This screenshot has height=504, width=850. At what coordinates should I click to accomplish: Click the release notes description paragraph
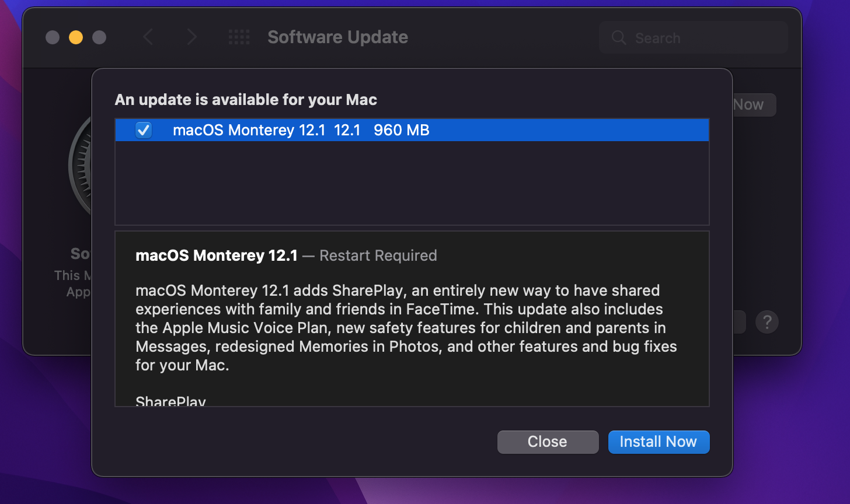coord(406,328)
